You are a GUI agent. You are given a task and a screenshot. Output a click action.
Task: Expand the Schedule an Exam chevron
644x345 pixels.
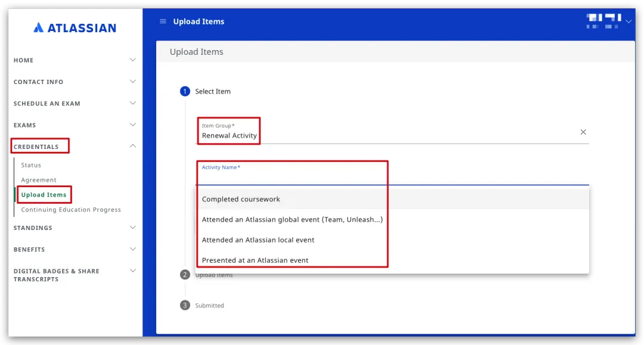click(132, 103)
